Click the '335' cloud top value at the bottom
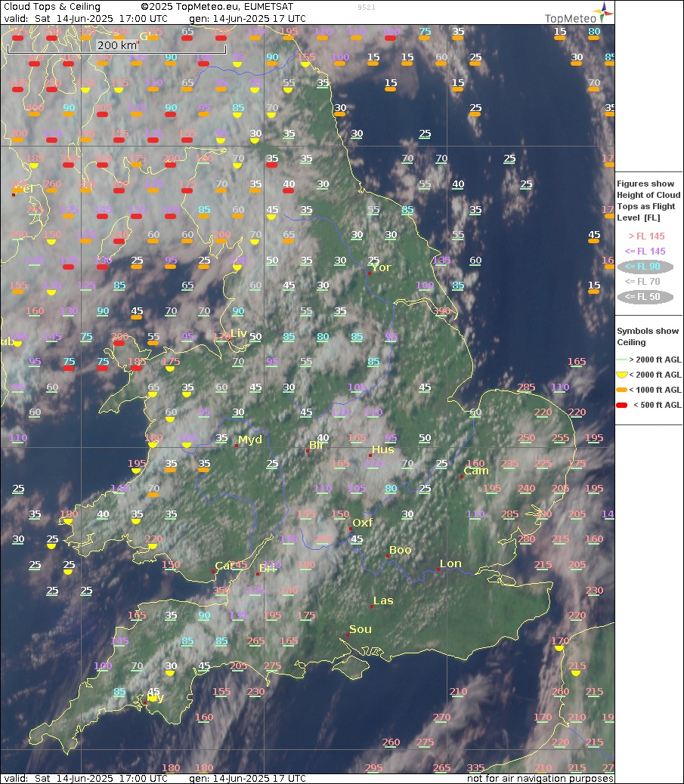 click(475, 767)
